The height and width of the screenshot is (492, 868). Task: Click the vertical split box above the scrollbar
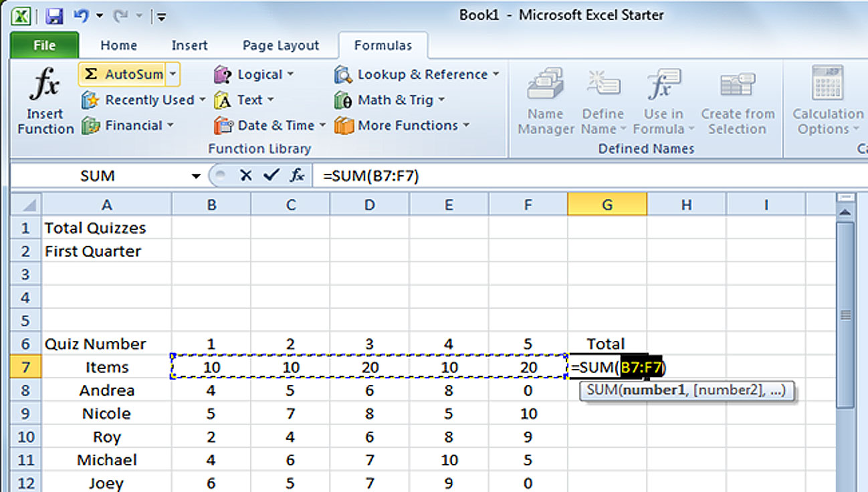(845, 198)
